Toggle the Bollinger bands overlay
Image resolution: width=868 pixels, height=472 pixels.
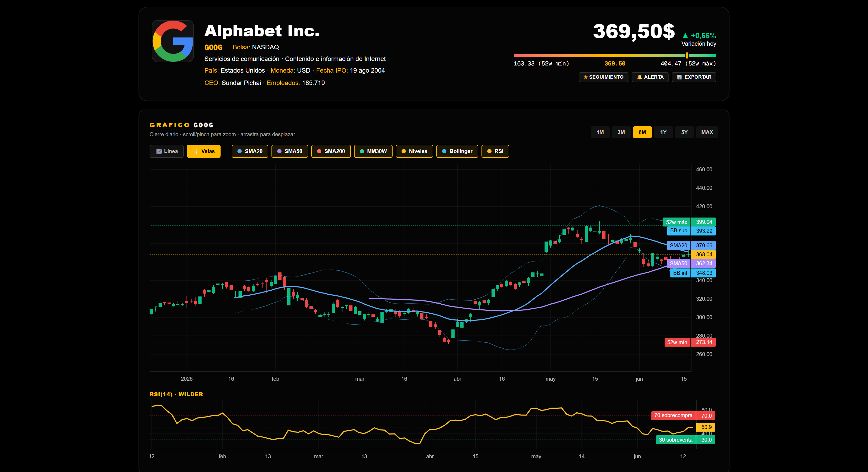(457, 151)
